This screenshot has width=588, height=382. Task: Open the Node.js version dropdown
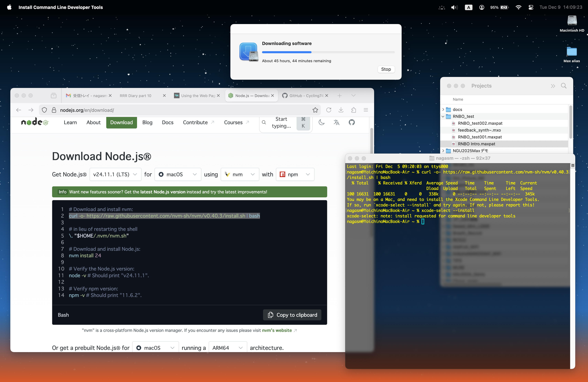point(115,175)
